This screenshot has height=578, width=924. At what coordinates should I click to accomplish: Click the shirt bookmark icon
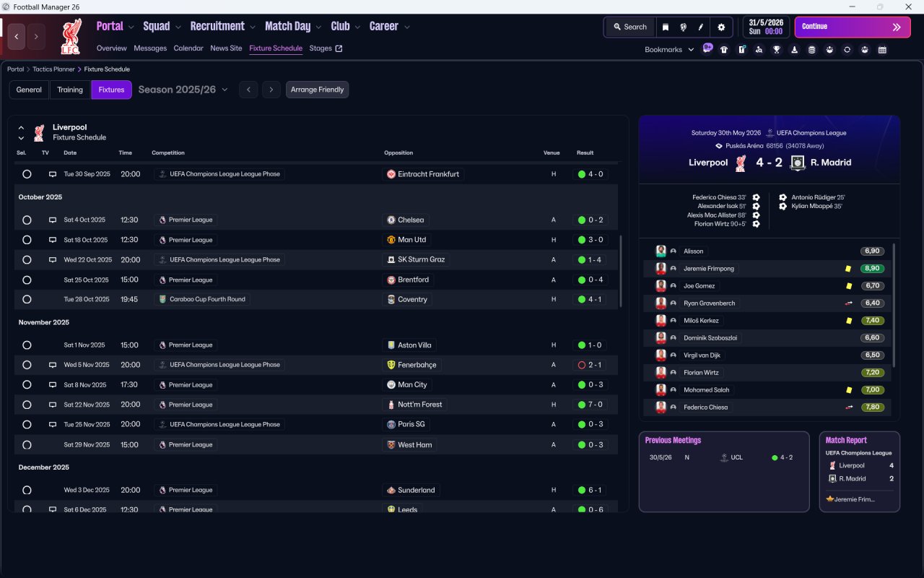click(724, 50)
